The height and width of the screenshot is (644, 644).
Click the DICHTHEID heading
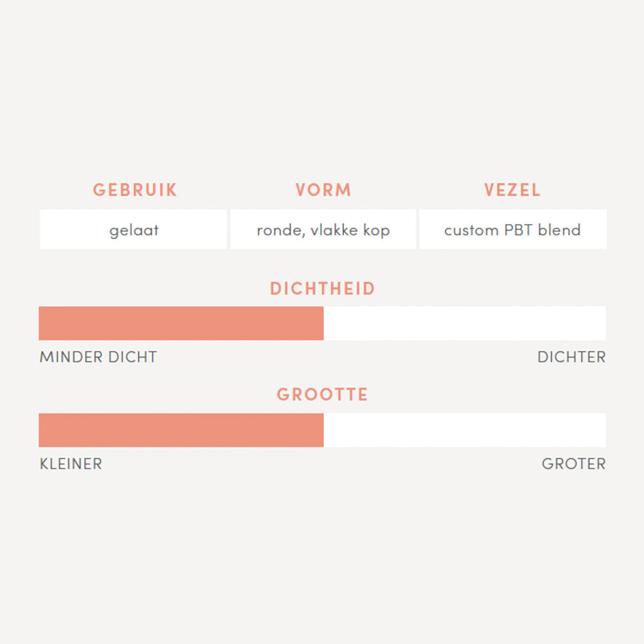pyautogui.click(x=323, y=289)
